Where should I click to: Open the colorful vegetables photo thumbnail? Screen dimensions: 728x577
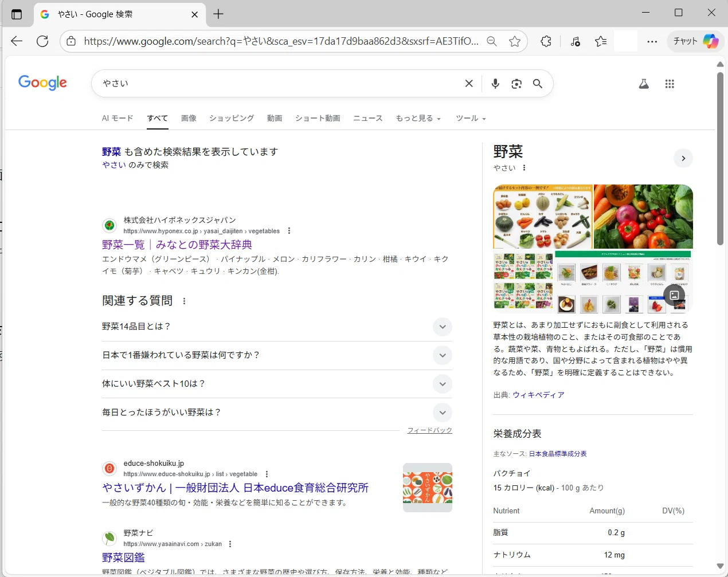point(643,217)
